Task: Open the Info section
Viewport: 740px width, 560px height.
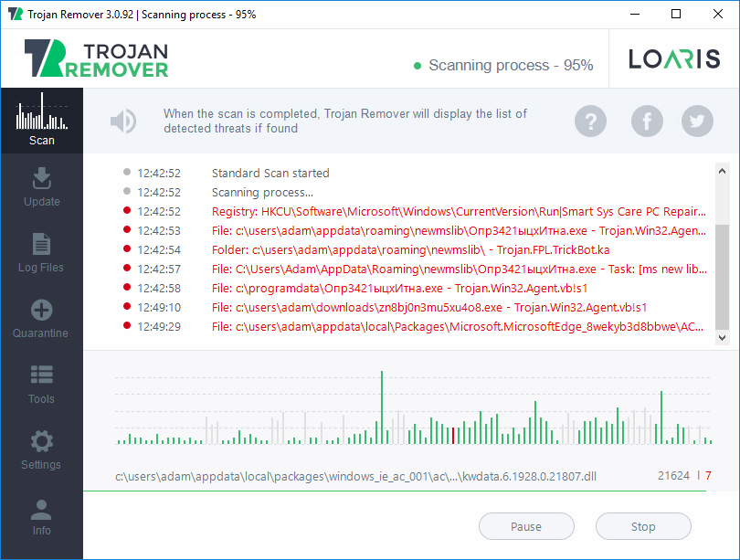Action: (41, 516)
